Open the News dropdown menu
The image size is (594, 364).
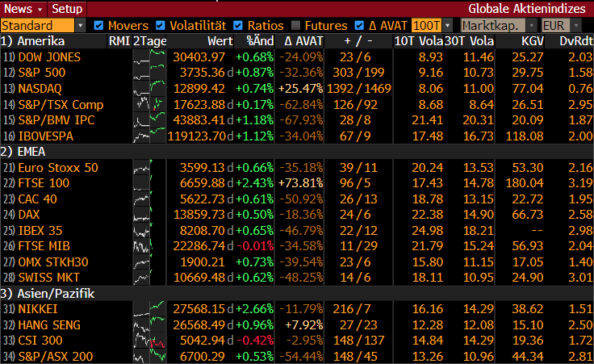[x=23, y=8]
